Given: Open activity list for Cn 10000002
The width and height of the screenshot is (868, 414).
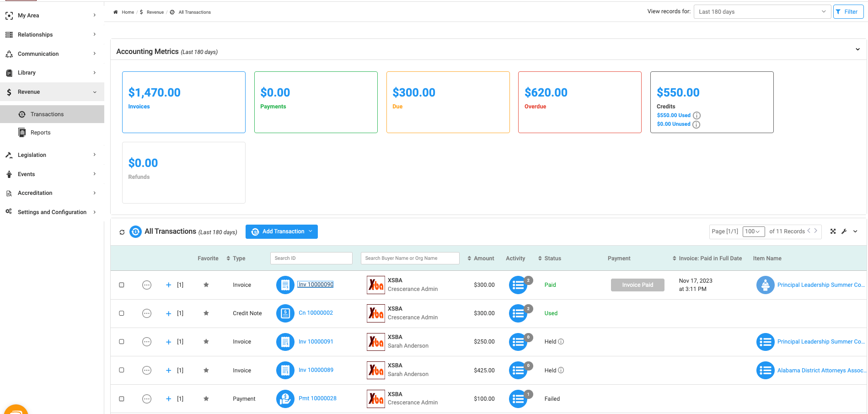Looking at the screenshot, I should click(518, 313).
